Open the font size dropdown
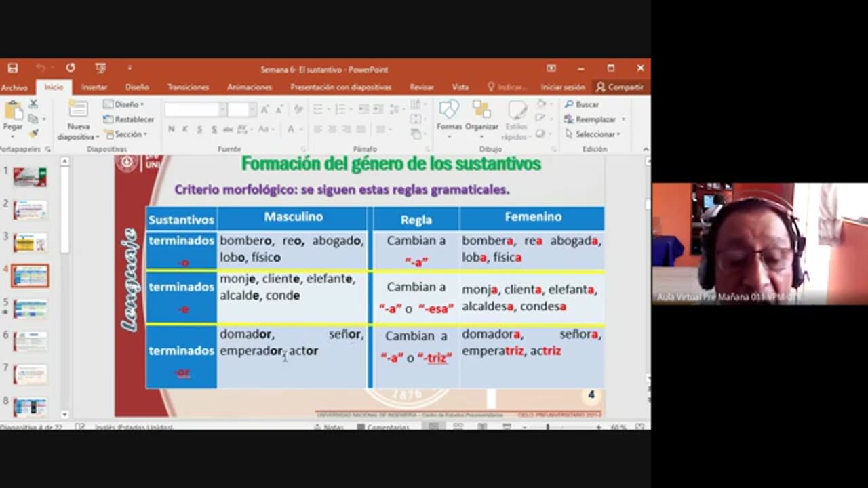 click(x=252, y=110)
